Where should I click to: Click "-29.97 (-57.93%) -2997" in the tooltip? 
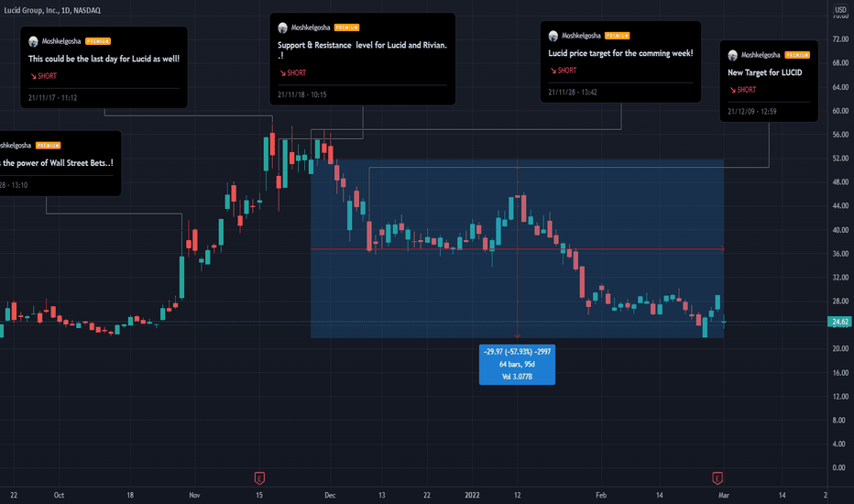click(517, 352)
